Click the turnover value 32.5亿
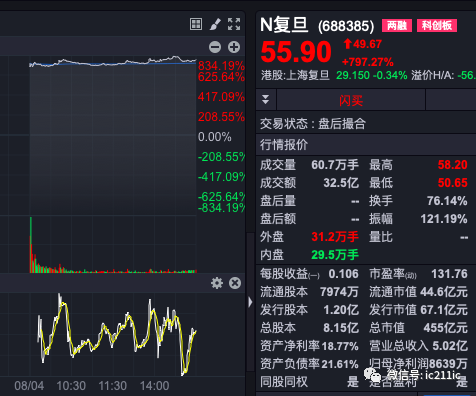Screen dimensions: 476x396 pyautogui.click(x=341, y=183)
